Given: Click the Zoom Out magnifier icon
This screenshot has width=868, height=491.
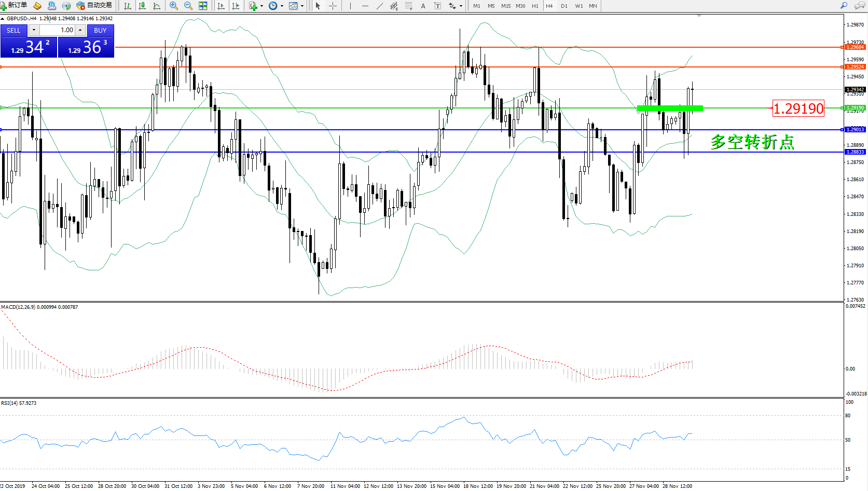Looking at the screenshot, I should click(188, 6).
